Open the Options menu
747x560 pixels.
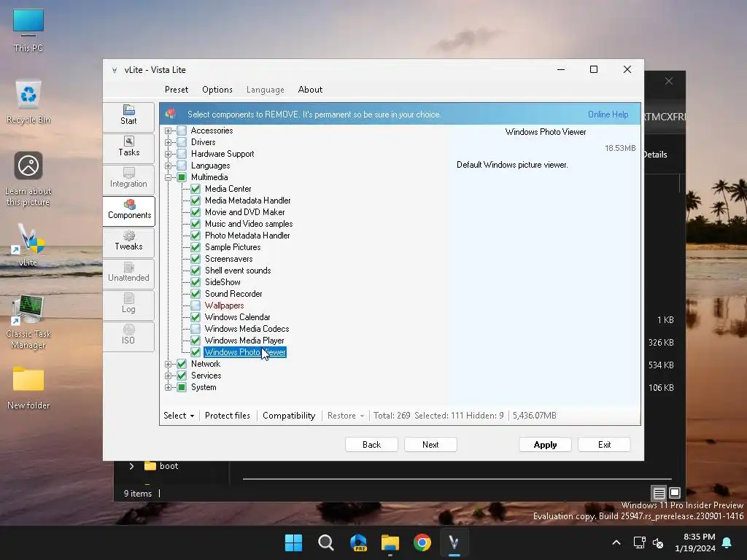click(x=217, y=90)
